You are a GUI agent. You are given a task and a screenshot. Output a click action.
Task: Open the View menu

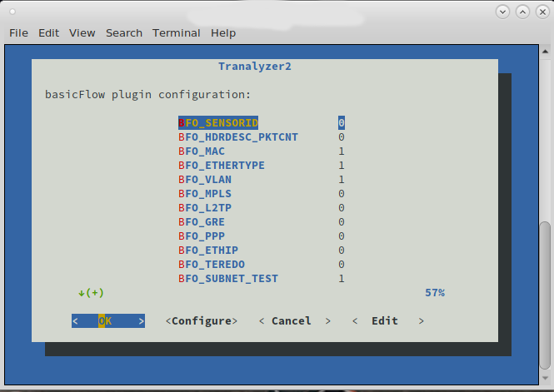tap(82, 32)
